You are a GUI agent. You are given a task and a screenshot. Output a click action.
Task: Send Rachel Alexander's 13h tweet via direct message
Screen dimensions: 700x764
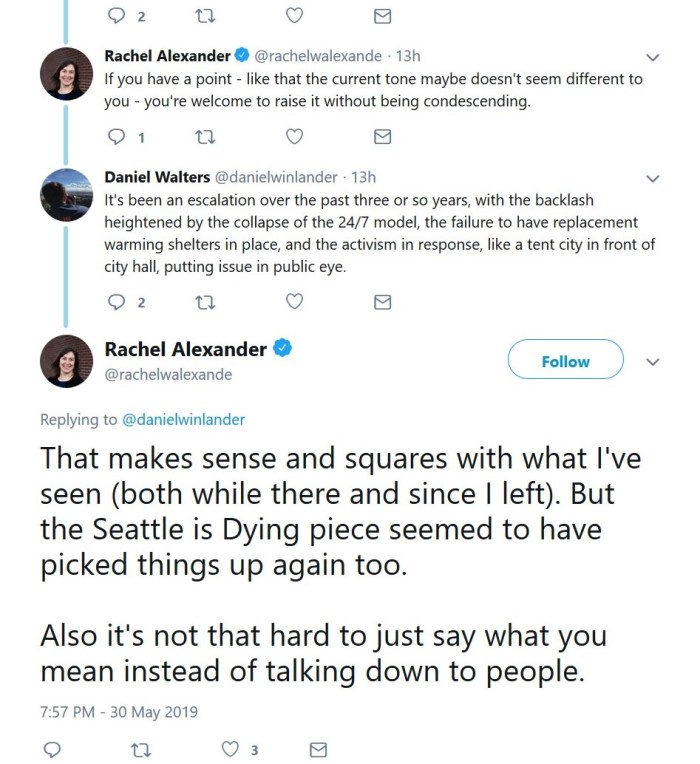click(x=382, y=137)
